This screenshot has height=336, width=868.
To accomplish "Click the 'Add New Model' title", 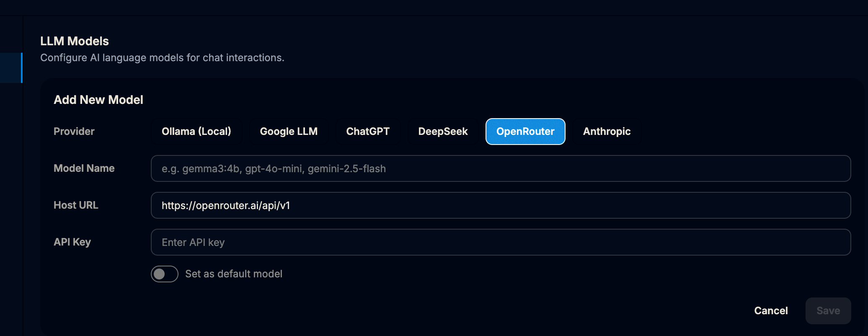I will click(98, 100).
